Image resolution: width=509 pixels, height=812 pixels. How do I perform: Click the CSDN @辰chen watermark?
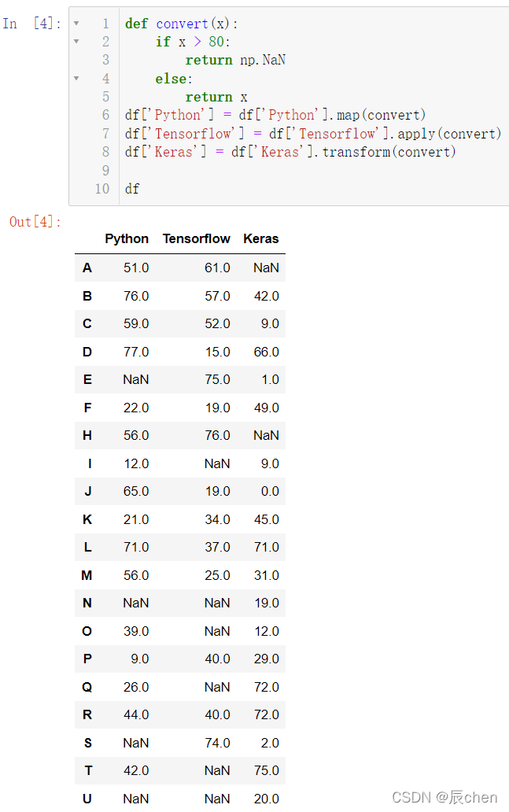click(444, 798)
